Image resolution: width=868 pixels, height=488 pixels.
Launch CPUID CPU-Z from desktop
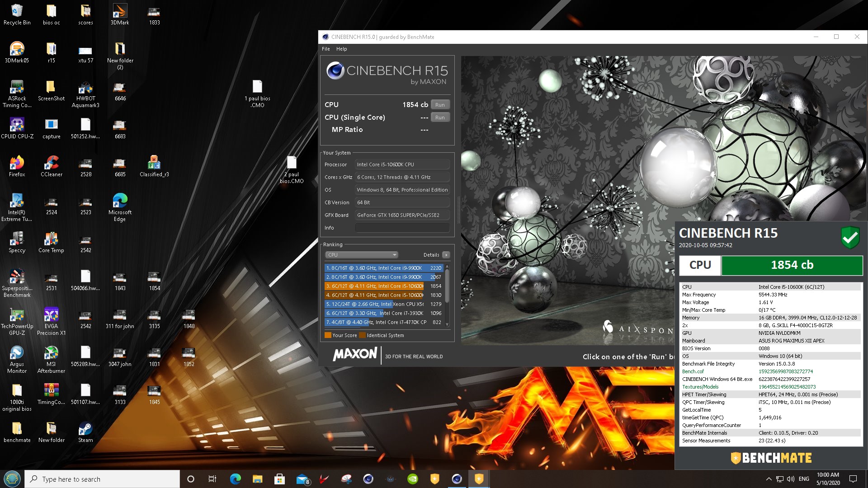tap(17, 128)
